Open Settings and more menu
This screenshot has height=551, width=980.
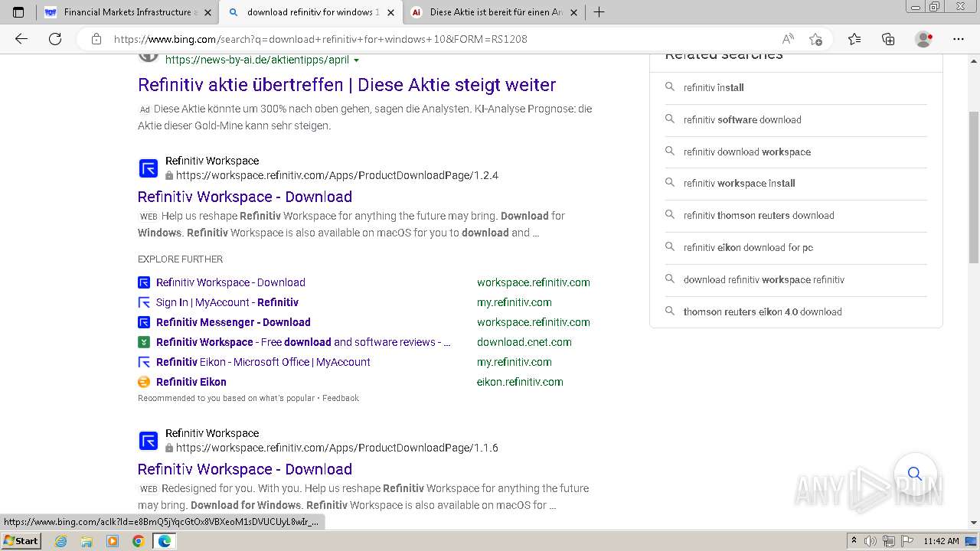click(x=959, y=39)
